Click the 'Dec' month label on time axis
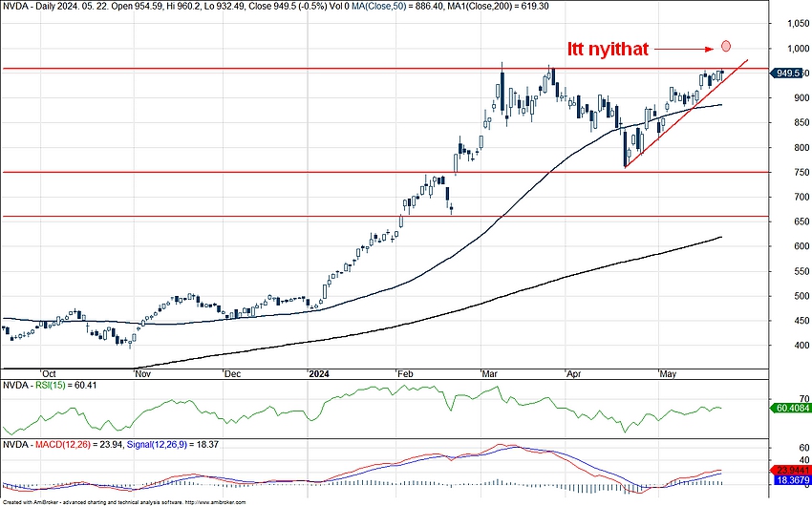This screenshot has width=812, height=506. [x=232, y=374]
